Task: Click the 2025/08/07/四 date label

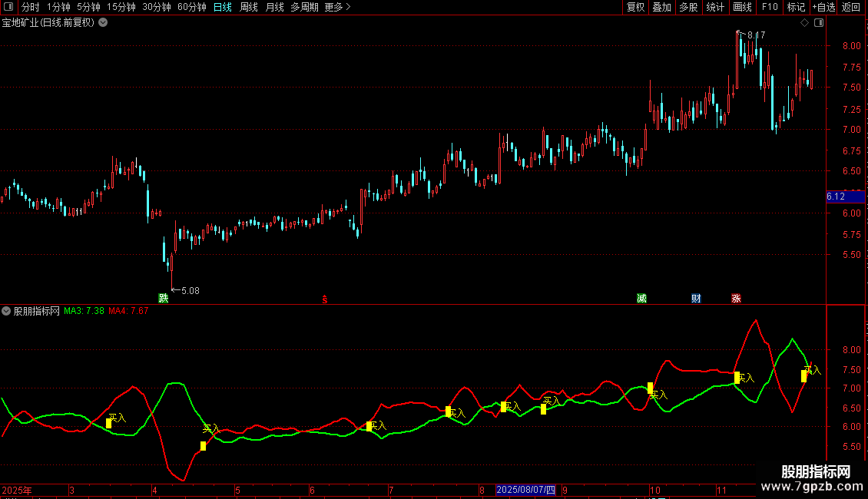Action: [526, 490]
